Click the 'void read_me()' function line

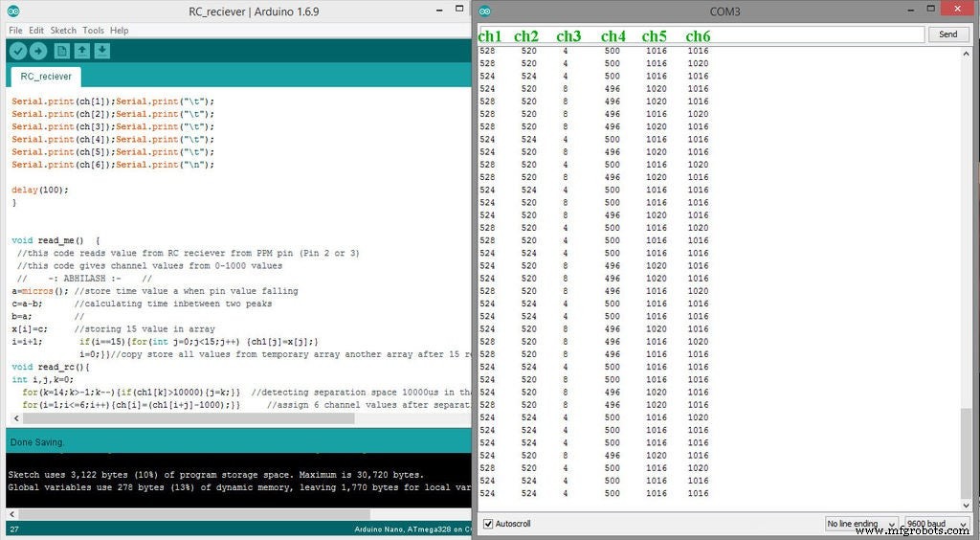56,240
